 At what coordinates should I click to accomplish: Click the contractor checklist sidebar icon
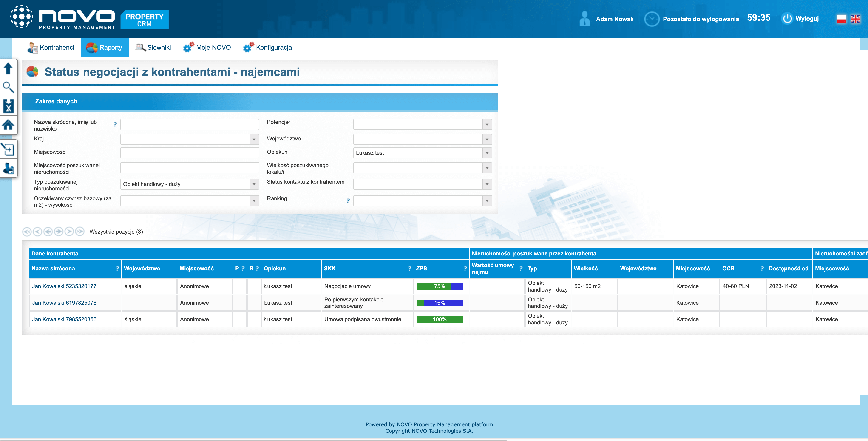9,168
